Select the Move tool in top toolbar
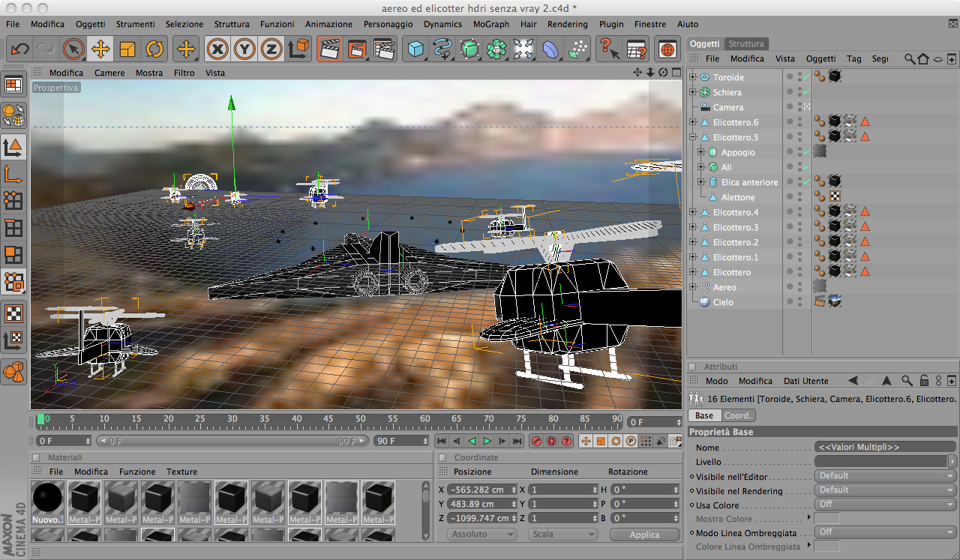The height and width of the screenshot is (560, 960). (x=100, y=49)
